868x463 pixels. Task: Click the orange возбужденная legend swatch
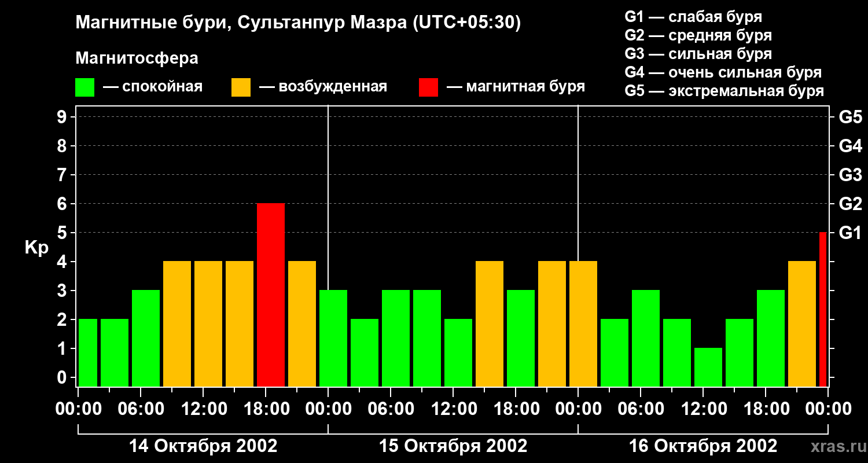tap(241, 87)
